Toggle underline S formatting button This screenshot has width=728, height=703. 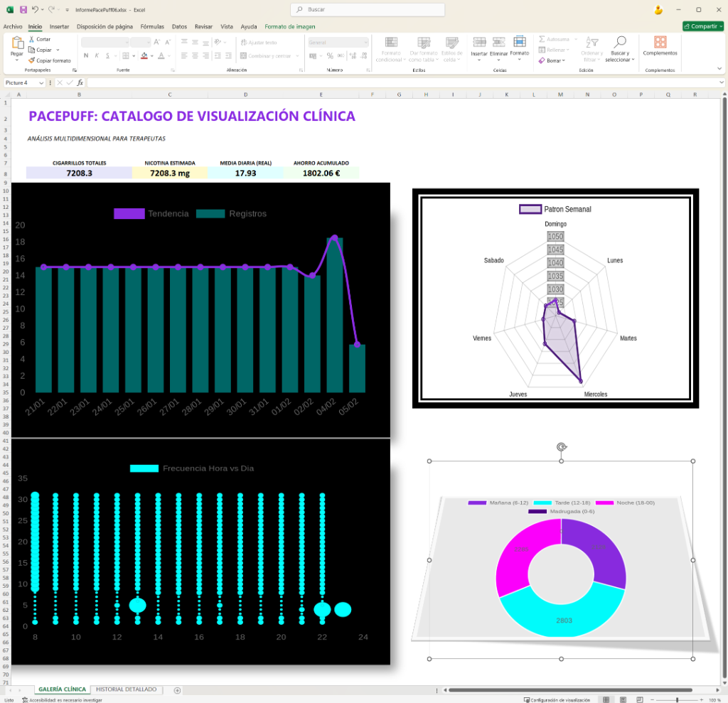(108, 55)
